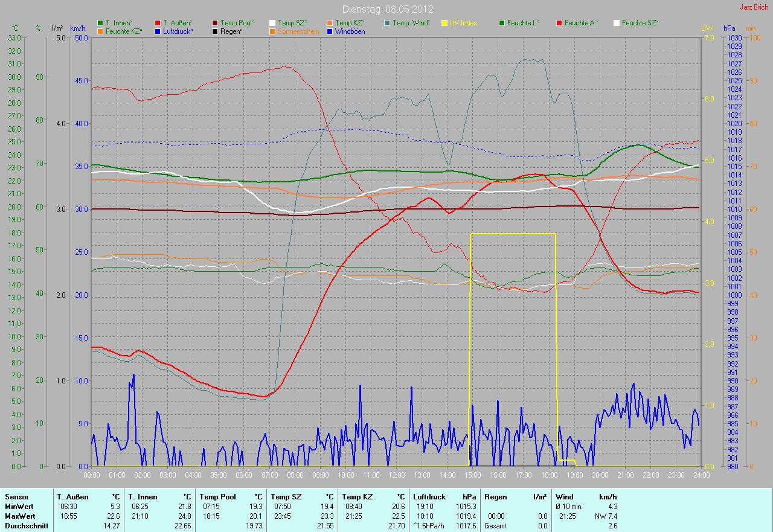Image resolution: width=773 pixels, height=532 pixels.
Task: Select the Wind column header in table
Action: 565,497
